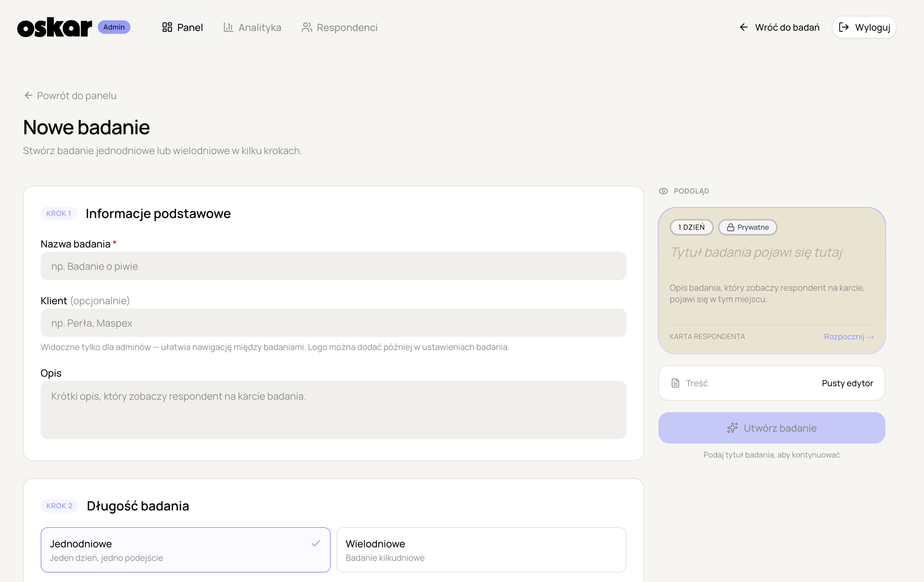The width and height of the screenshot is (924, 582).
Task: Click the Podaj tytuł badania hint text
Action: coord(772,455)
